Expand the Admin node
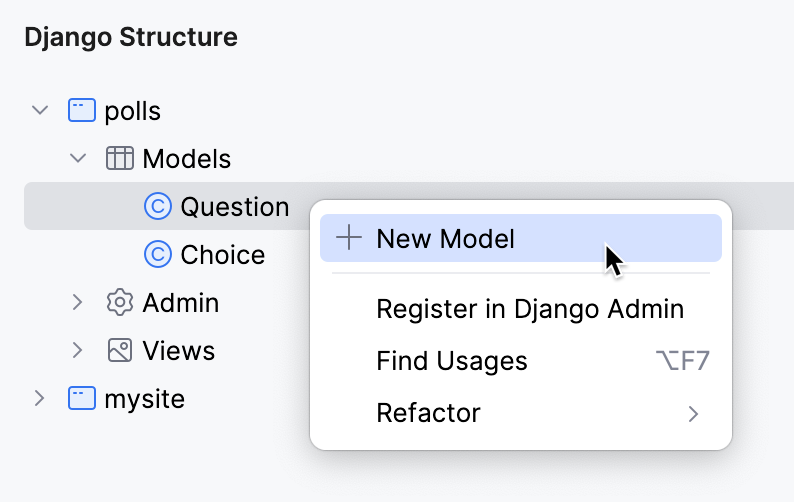Screen dimensions: 794x502 point(78,302)
